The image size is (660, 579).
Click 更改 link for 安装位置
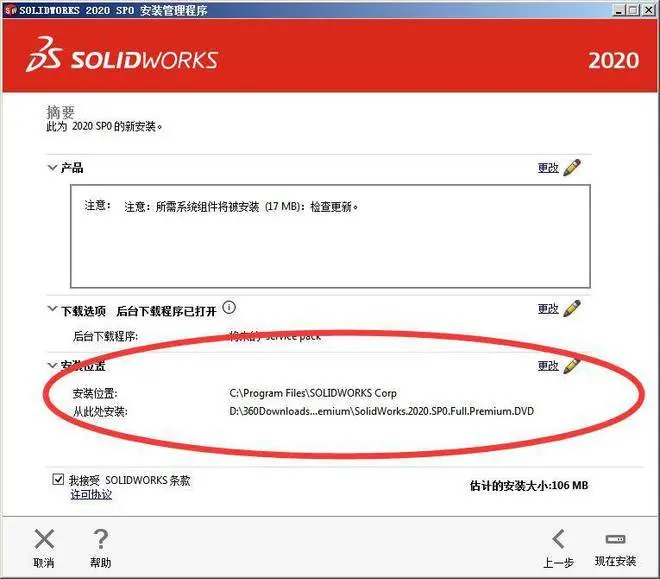pyautogui.click(x=548, y=365)
